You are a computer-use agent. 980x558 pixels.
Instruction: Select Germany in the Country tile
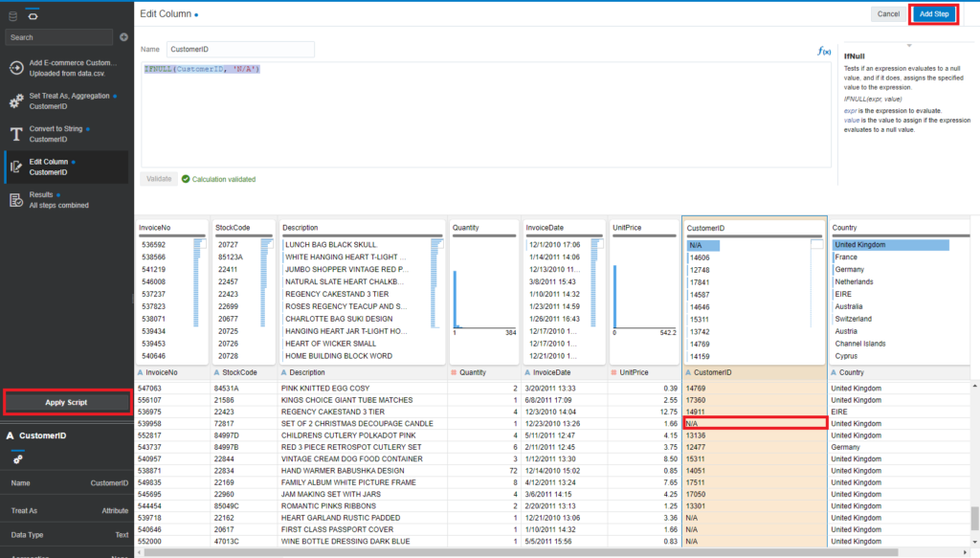[850, 269]
